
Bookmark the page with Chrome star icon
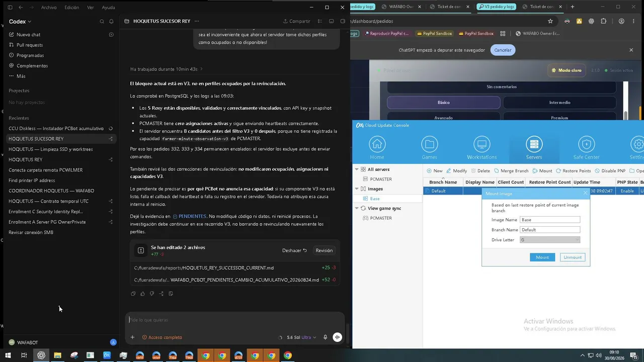click(550, 21)
